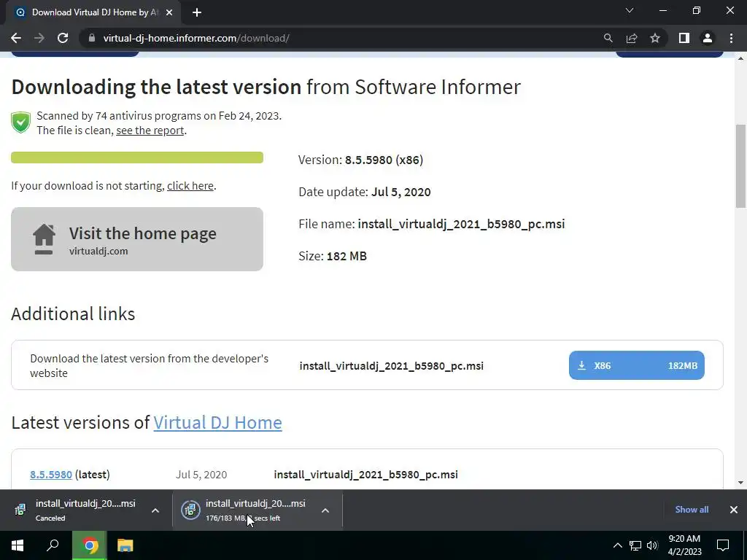Close the downloads bar
This screenshot has width=747, height=560.
734,510
